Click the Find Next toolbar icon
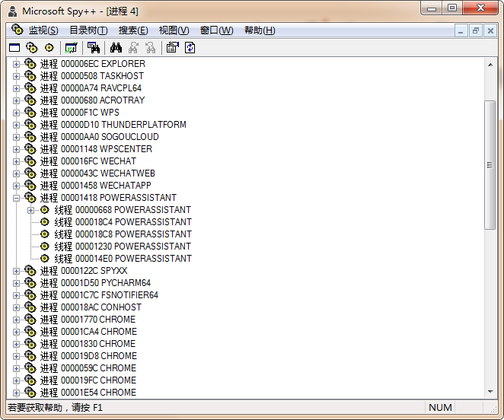The image size is (504, 420). [133, 48]
